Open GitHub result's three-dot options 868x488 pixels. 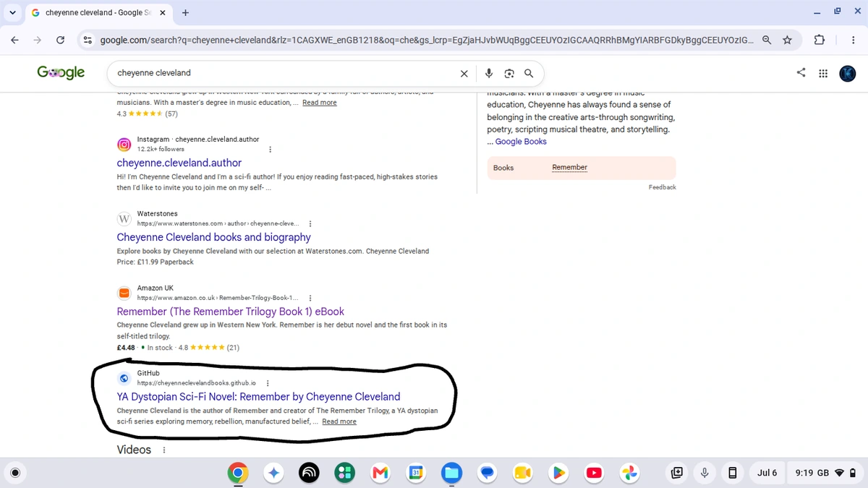pyautogui.click(x=268, y=383)
